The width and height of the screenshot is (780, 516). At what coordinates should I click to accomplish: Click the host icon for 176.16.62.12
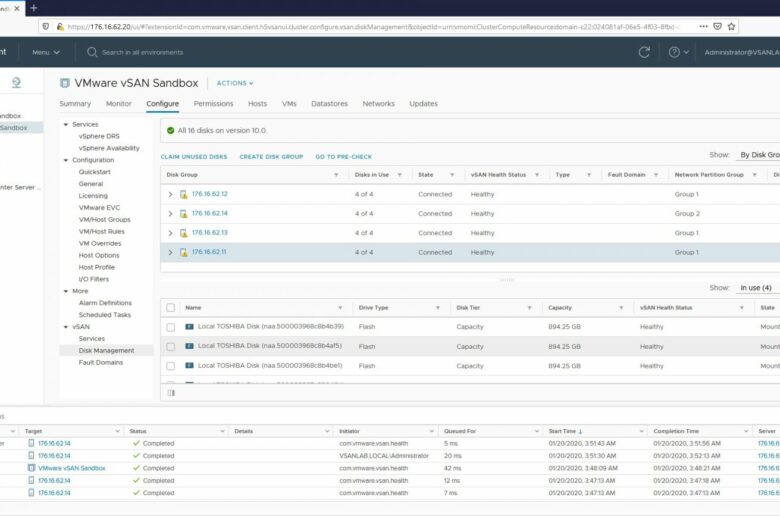tap(184, 194)
